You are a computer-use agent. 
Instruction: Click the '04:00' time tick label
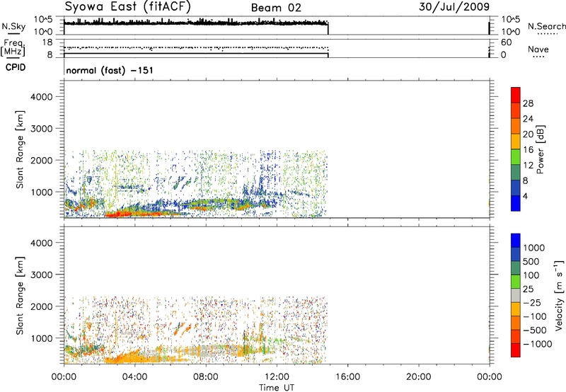point(134,377)
